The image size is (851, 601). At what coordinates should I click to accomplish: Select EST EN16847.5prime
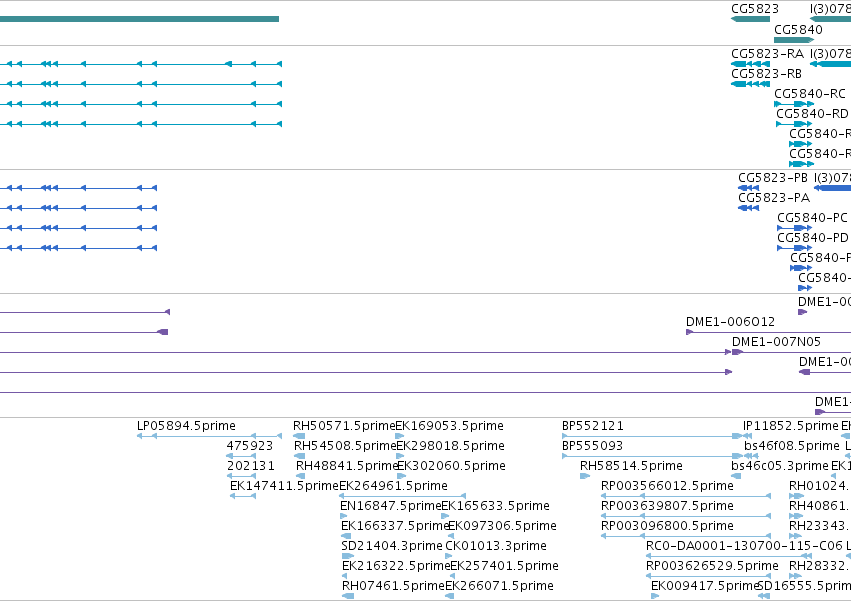pyautogui.click(x=391, y=506)
